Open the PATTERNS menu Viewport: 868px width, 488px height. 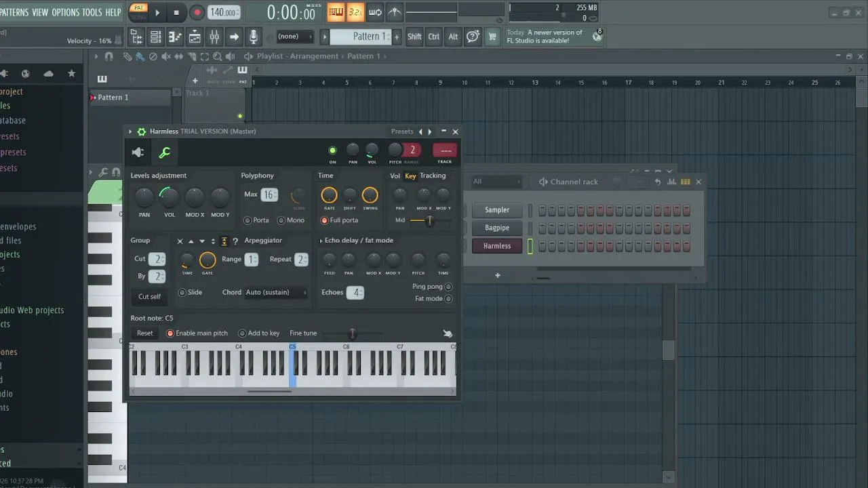(x=14, y=12)
